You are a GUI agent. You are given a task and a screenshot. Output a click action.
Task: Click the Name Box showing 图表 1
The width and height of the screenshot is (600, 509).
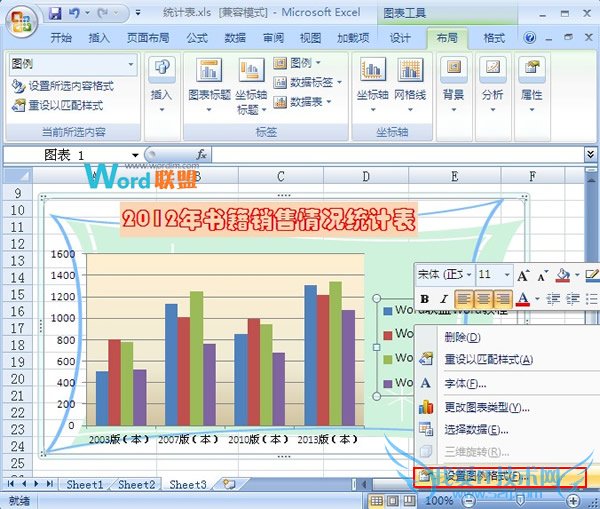point(67,155)
